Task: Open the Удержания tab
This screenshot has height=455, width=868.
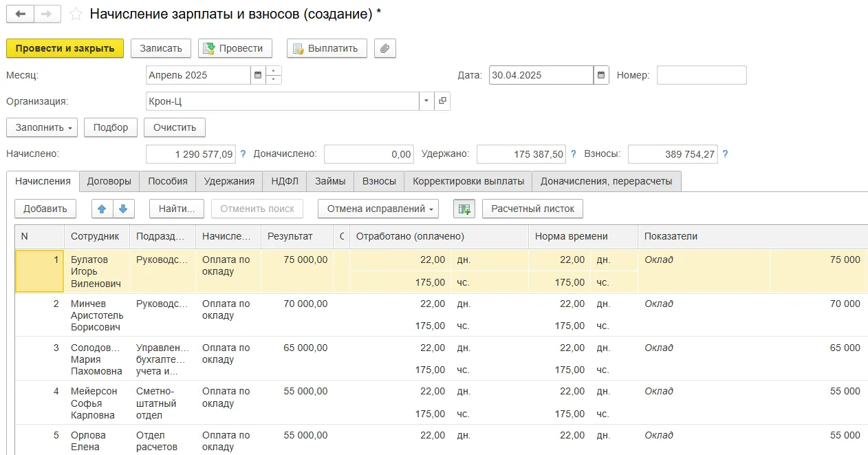Action: 229,181
